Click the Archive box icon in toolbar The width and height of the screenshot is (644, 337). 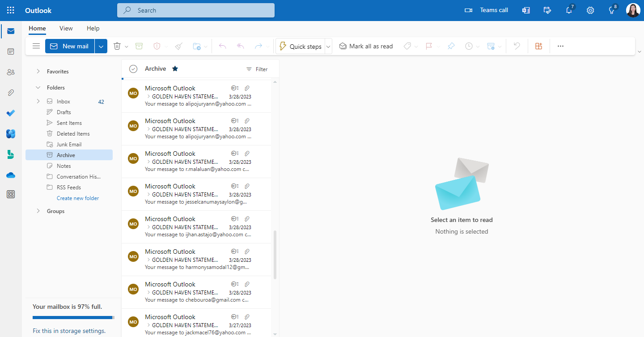(139, 46)
